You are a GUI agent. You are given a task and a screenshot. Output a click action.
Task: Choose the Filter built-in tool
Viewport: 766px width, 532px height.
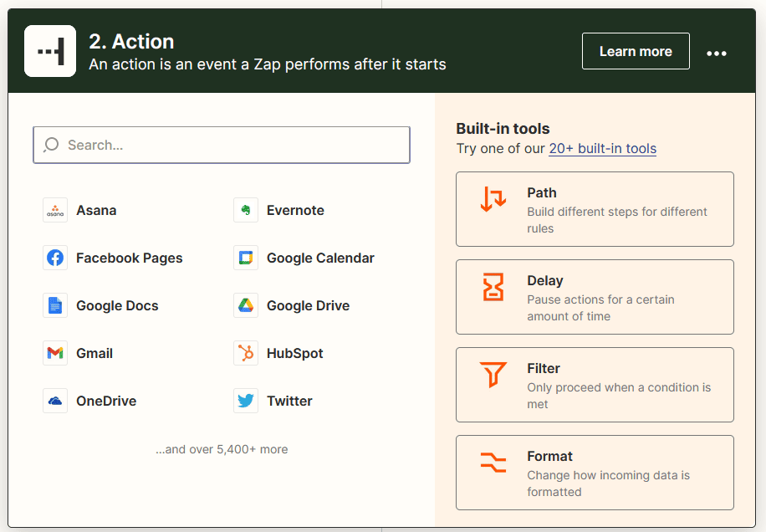click(x=595, y=385)
